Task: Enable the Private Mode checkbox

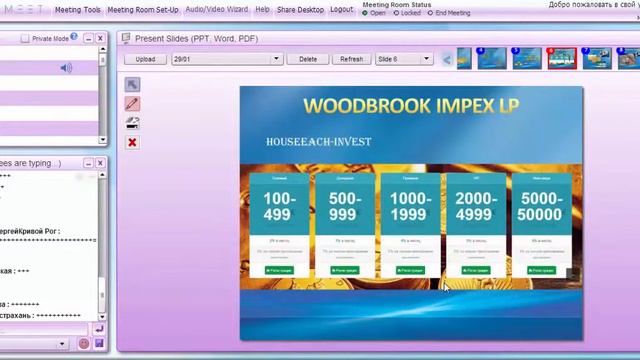Action: [x=25, y=39]
